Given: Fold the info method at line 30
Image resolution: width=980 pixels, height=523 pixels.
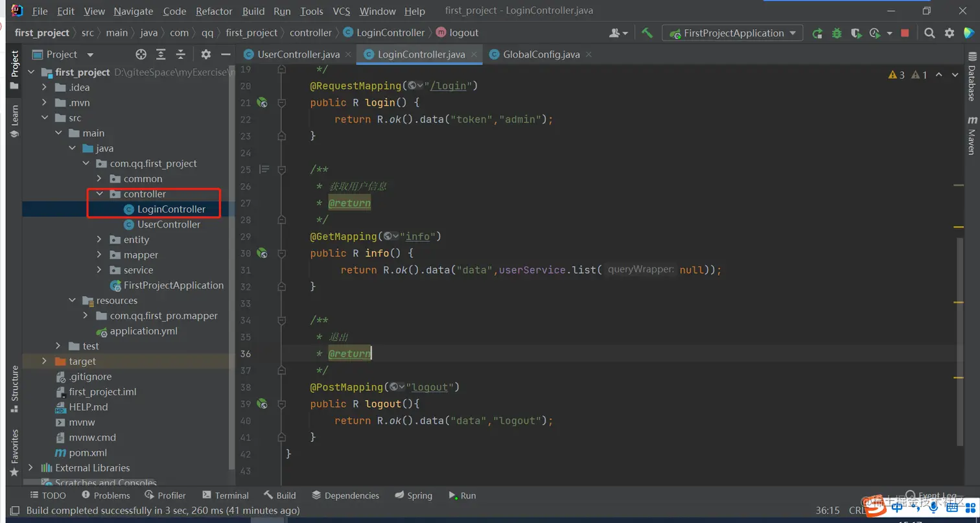Looking at the screenshot, I should pos(282,253).
